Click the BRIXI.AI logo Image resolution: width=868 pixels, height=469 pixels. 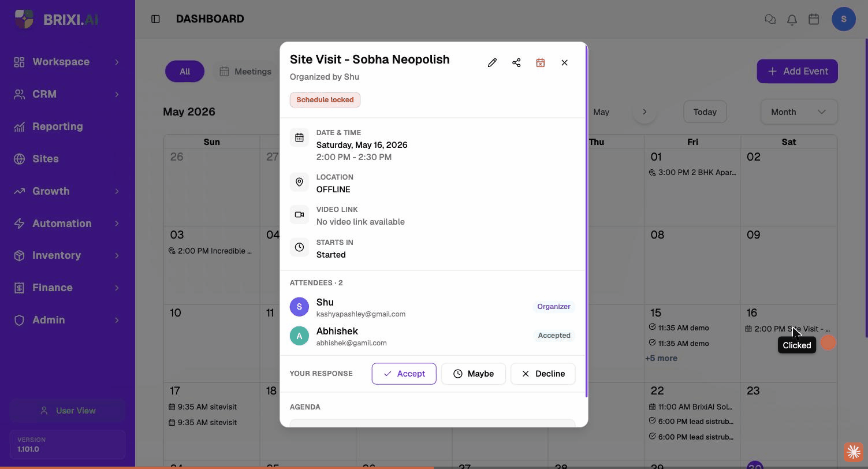(x=56, y=19)
